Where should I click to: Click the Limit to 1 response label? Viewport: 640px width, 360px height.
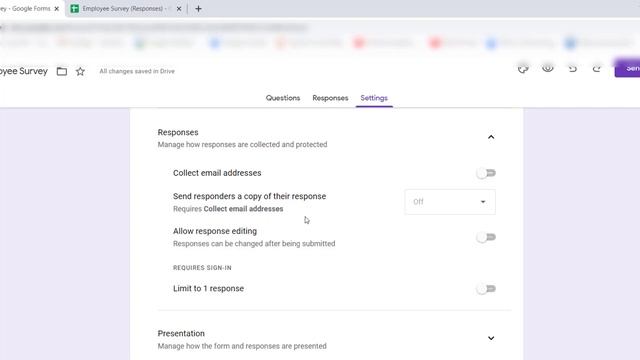(x=208, y=289)
